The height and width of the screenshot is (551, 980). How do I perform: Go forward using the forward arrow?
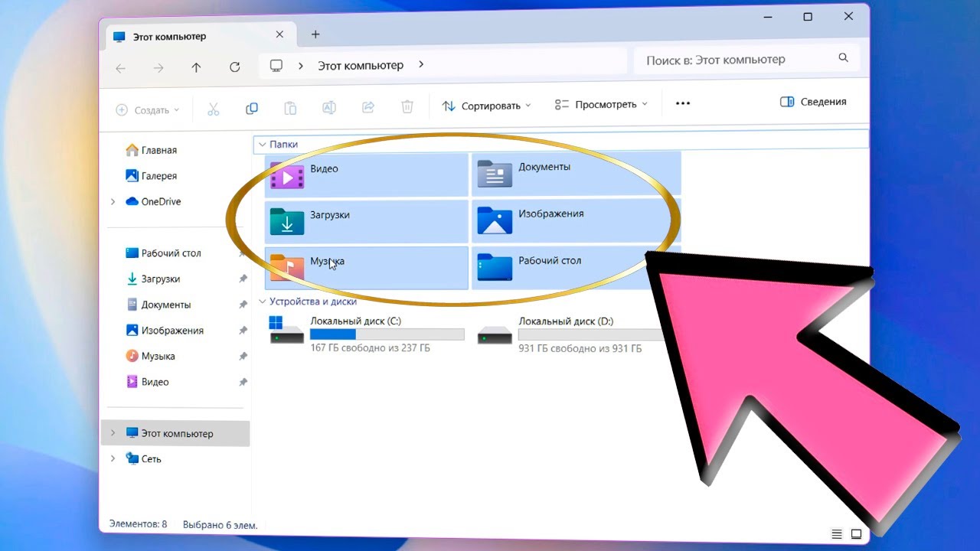[158, 68]
